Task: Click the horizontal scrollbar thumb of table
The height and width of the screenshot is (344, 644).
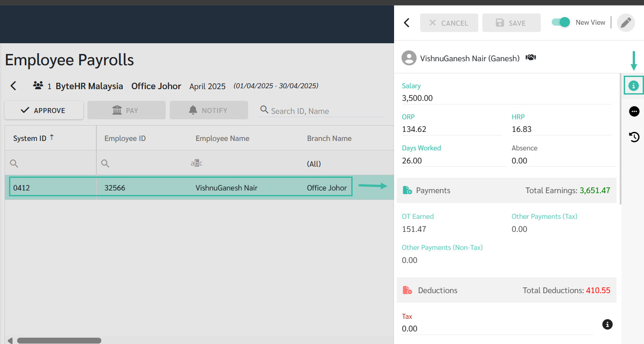Action: (x=59, y=340)
